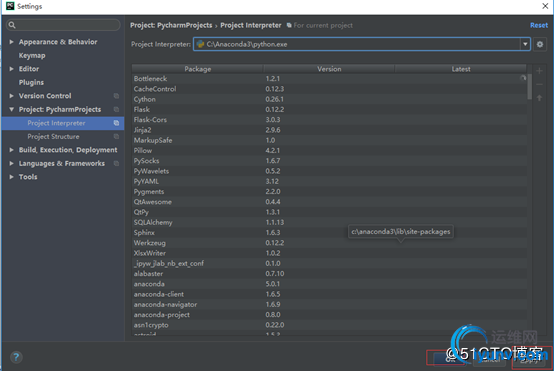Select the XlsxWriter package row
554x371 pixels.
click(x=329, y=253)
